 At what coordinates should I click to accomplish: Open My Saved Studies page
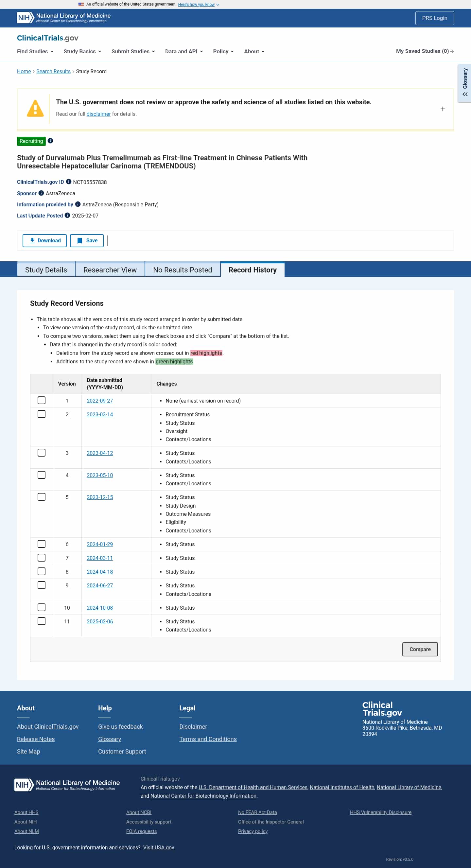(425, 51)
